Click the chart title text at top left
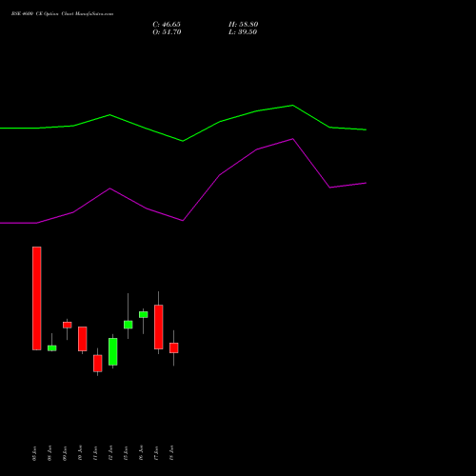This screenshot has height=476, width=476. [x=62, y=14]
